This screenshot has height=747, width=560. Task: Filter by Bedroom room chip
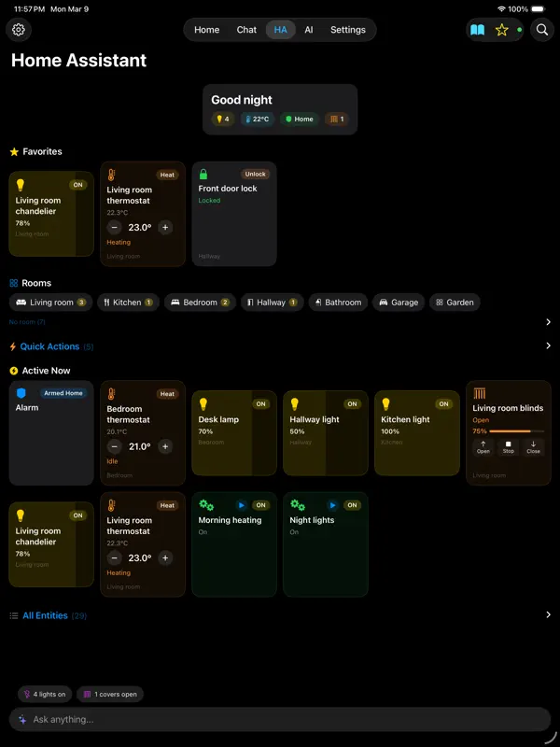tap(200, 302)
